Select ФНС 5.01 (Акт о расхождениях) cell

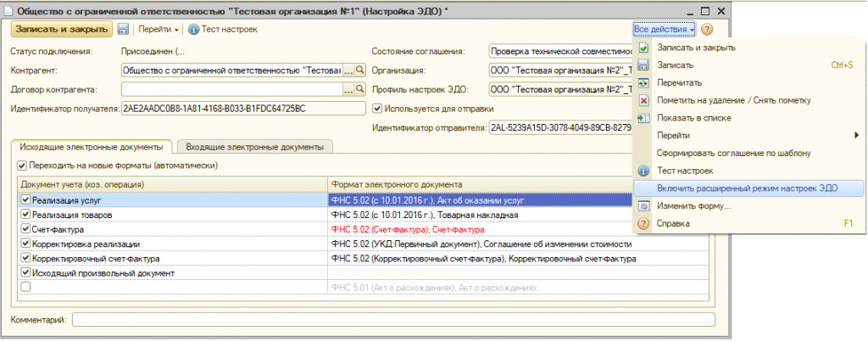click(x=518, y=287)
